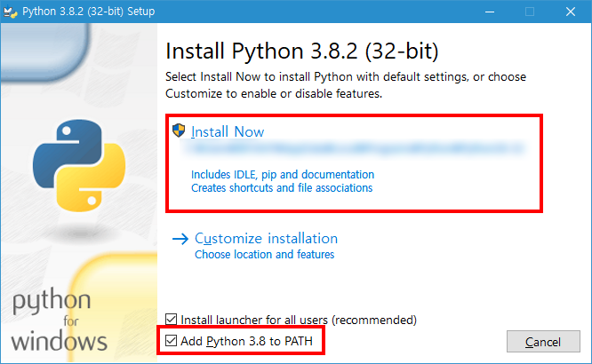Toggle Install launcher for all users checkbox
The image size is (592, 364).
171,320
